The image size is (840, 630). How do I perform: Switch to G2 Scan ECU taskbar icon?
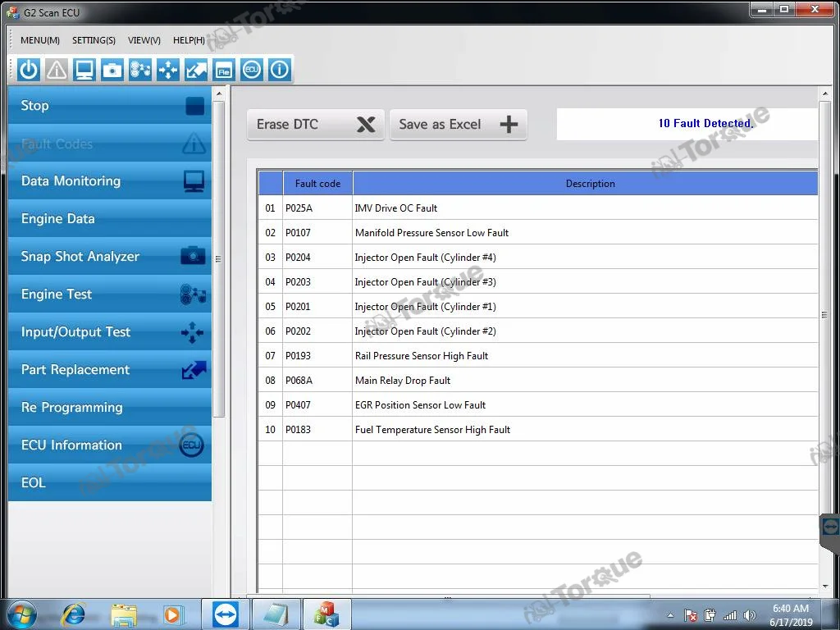tap(326, 614)
